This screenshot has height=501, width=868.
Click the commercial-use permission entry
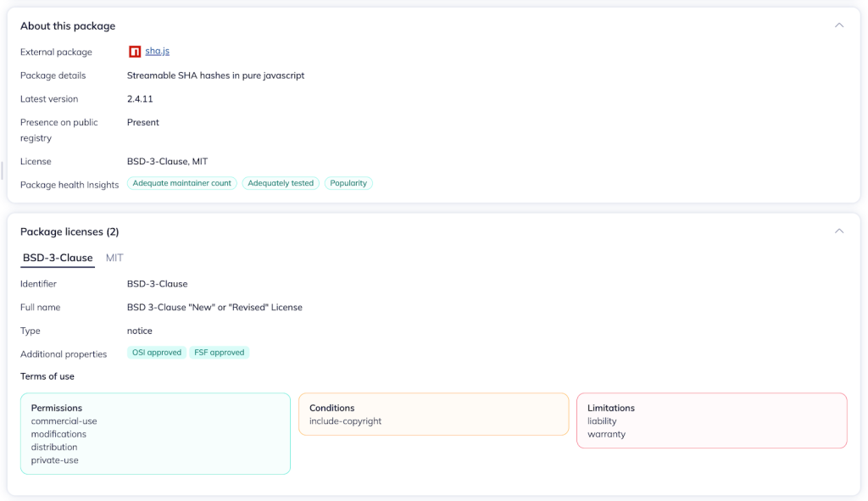(64, 421)
